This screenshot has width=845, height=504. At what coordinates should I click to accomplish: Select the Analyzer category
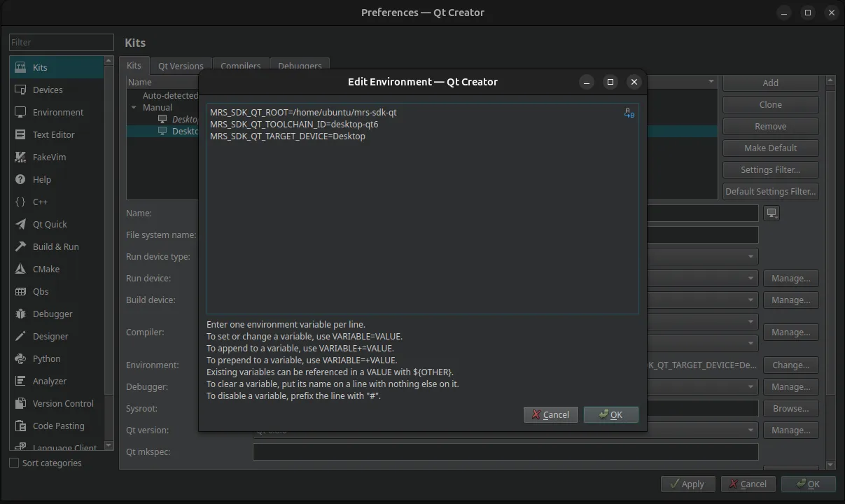click(x=57, y=381)
